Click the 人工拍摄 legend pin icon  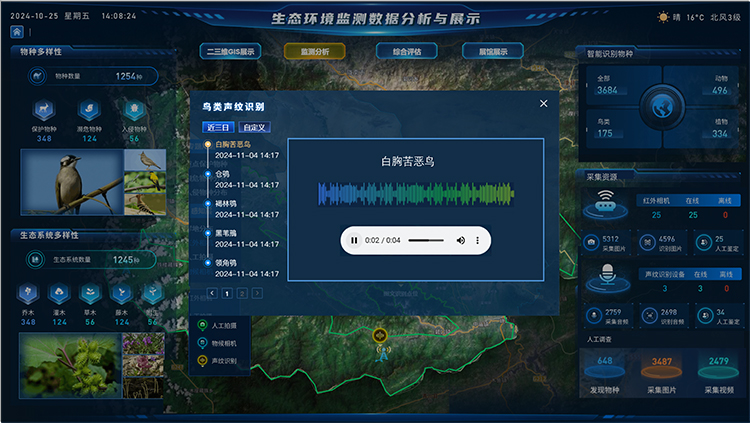click(202, 325)
